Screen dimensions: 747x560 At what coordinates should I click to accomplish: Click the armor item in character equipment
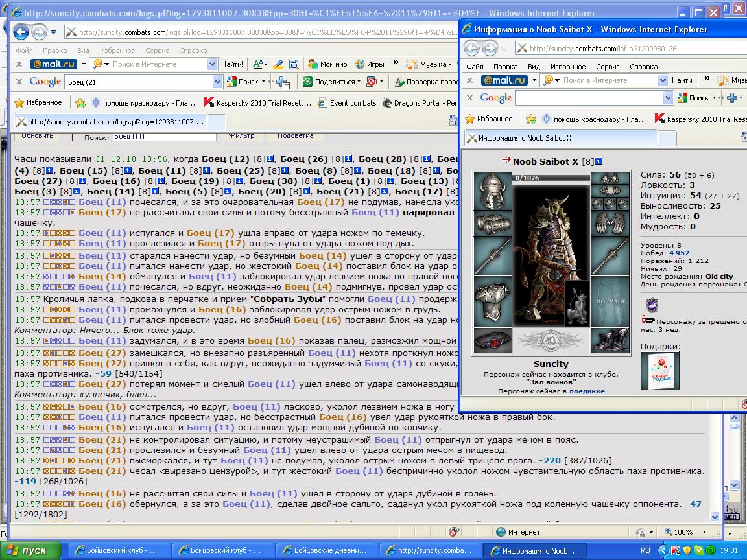(493, 303)
